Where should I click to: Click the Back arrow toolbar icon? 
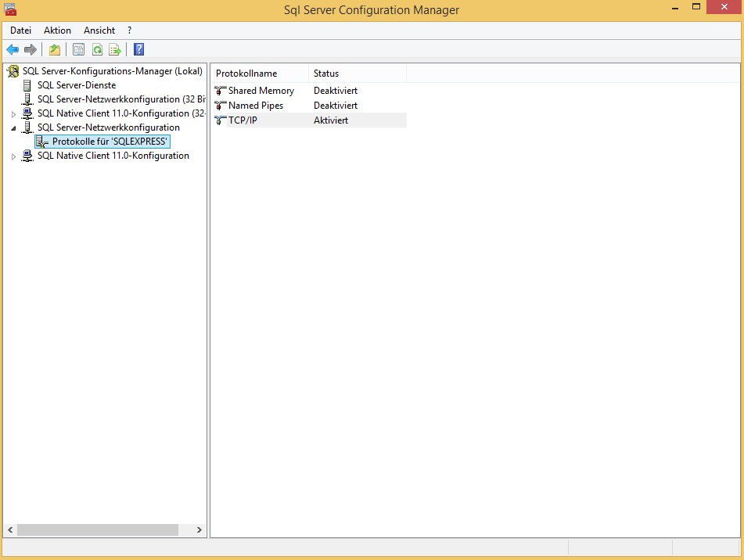(13, 49)
